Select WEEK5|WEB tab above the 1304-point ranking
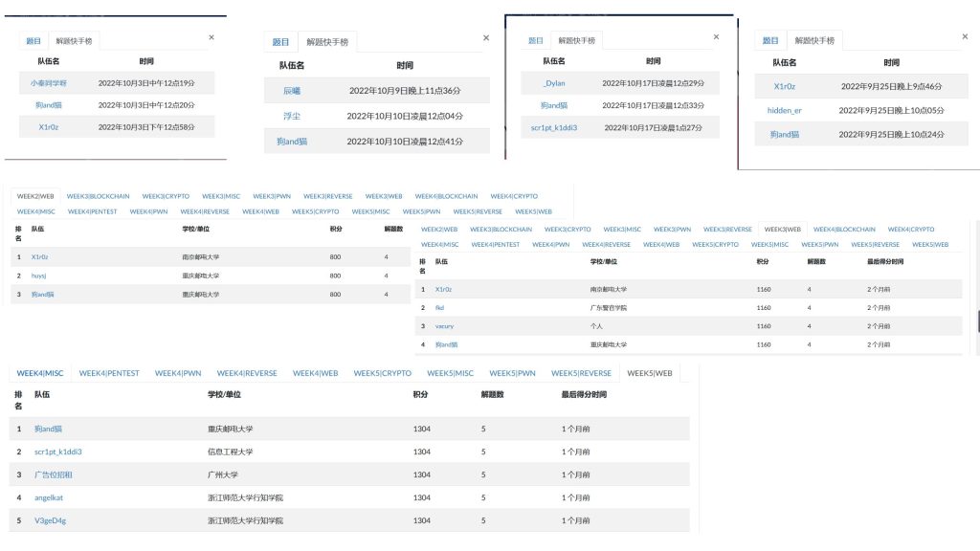 click(650, 373)
